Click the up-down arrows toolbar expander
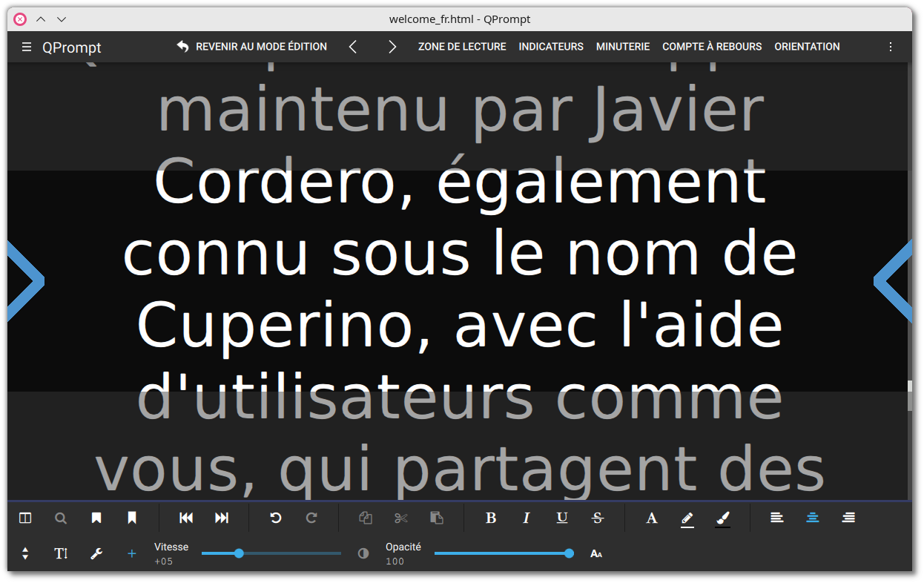Viewport: 924px width, 583px height. pyautogui.click(x=25, y=553)
